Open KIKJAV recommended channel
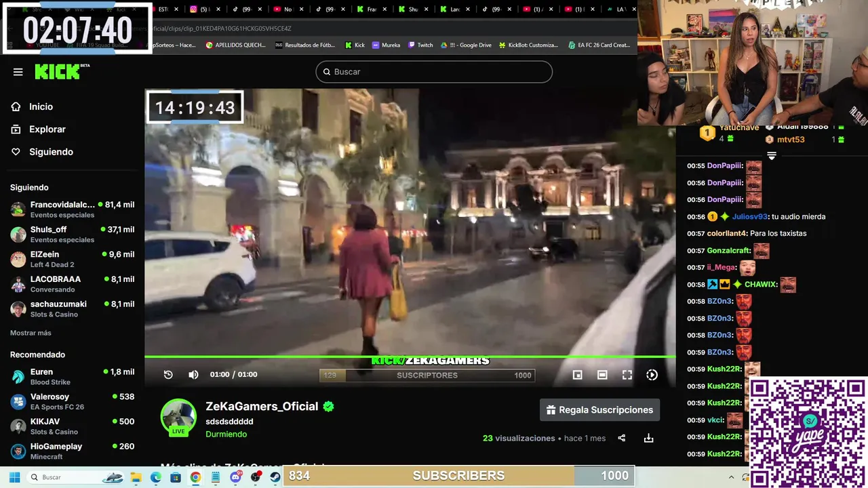868x488 pixels. point(72,426)
